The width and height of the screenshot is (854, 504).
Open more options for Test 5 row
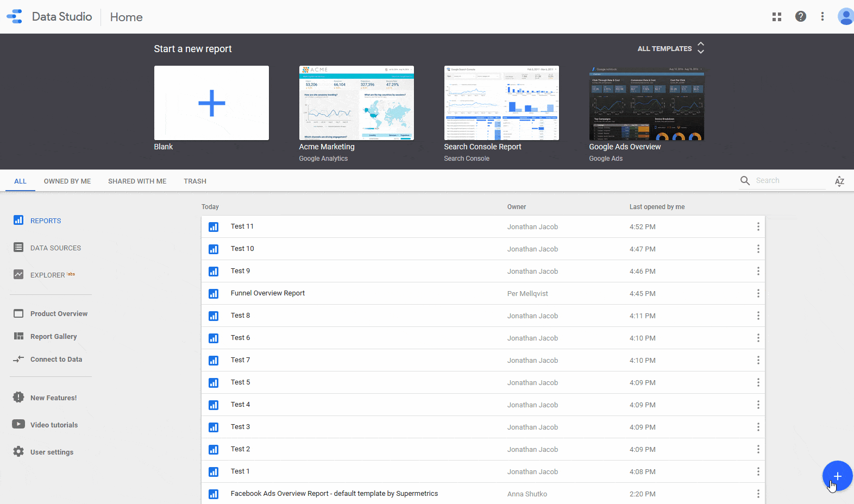pos(758,382)
